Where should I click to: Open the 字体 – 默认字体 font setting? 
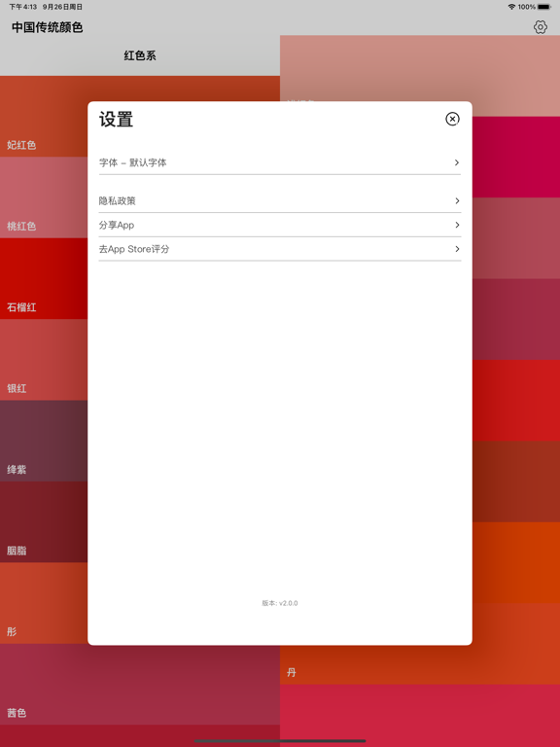point(280,163)
